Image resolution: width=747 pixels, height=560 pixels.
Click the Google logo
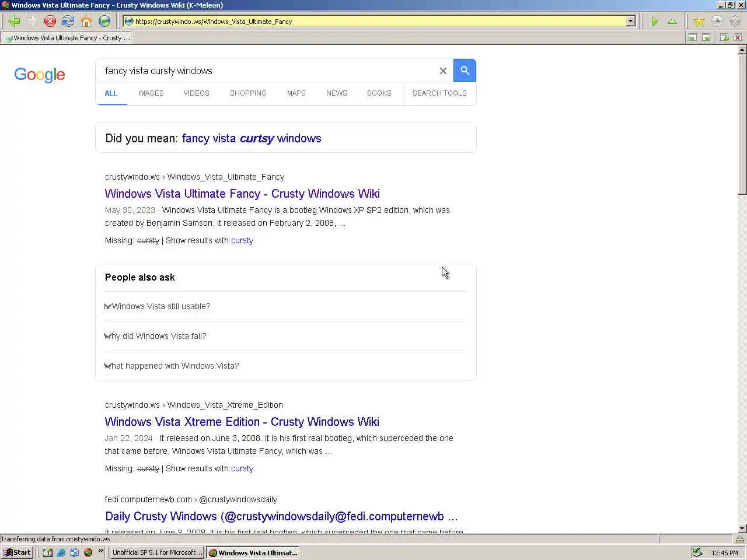[x=40, y=75]
